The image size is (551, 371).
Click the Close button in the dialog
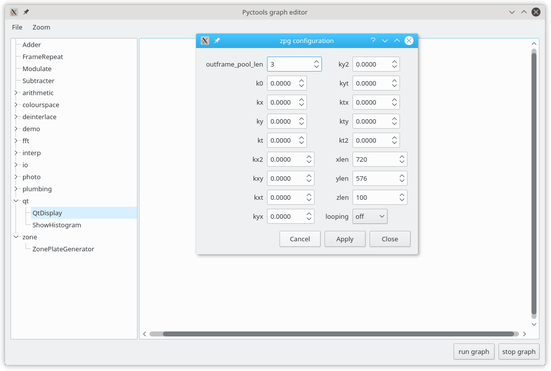[x=390, y=239]
